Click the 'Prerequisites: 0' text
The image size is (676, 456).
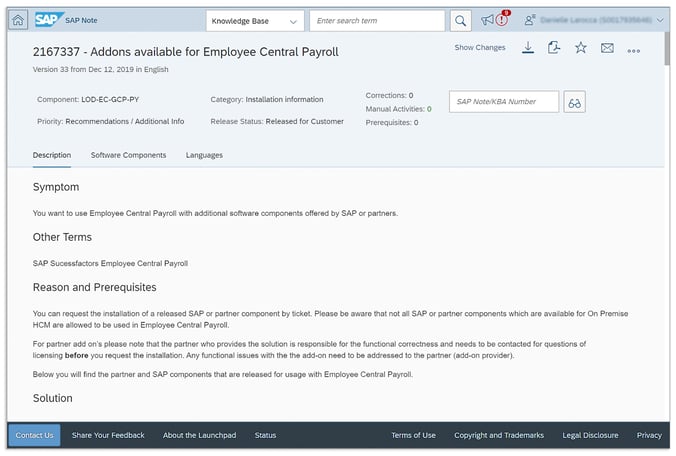[392, 122]
